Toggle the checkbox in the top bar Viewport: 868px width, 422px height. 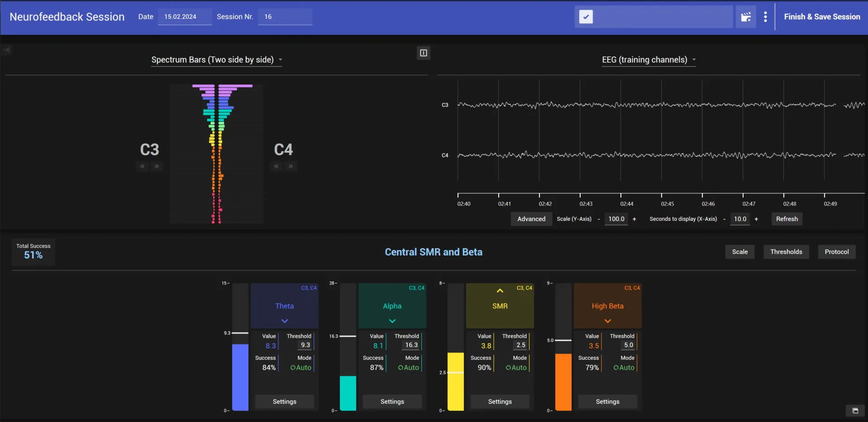pyautogui.click(x=586, y=17)
